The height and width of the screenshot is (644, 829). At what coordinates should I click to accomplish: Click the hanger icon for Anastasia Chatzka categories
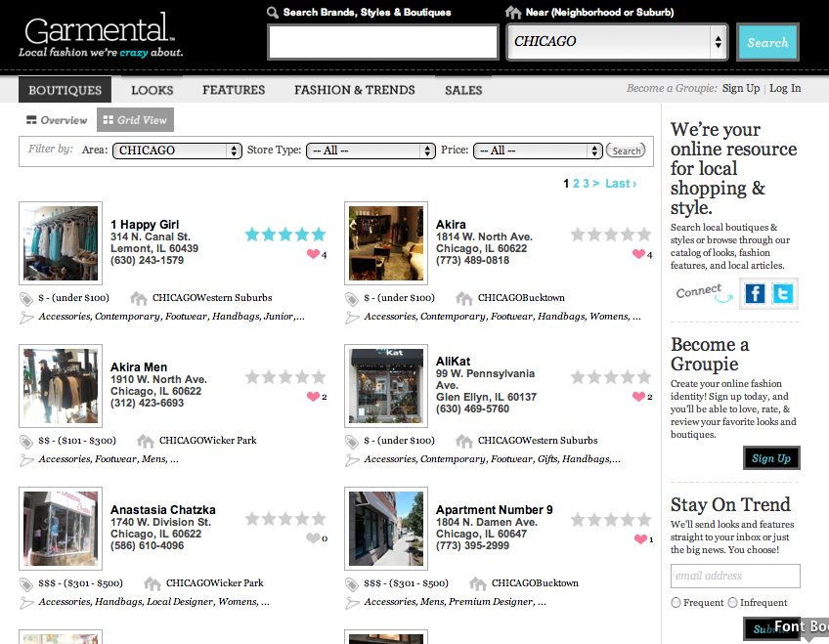pyautogui.click(x=26, y=603)
